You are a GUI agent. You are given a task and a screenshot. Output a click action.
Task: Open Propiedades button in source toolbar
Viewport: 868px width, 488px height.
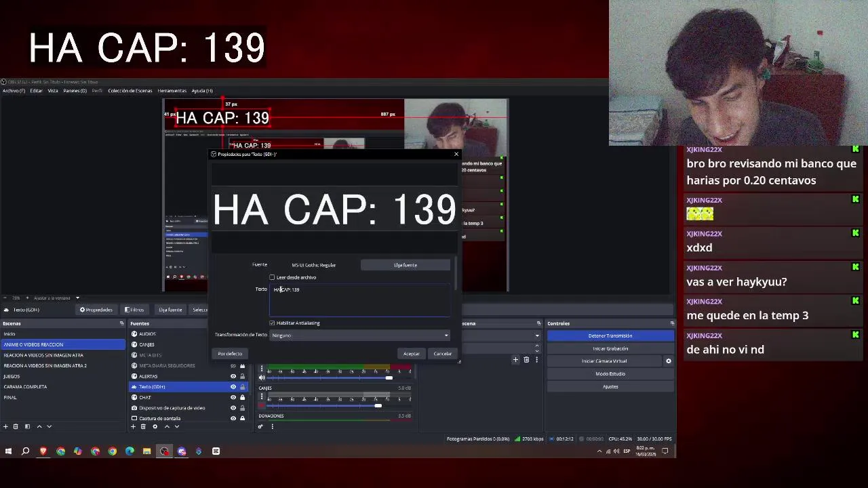pyautogui.click(x=96, y=310)
